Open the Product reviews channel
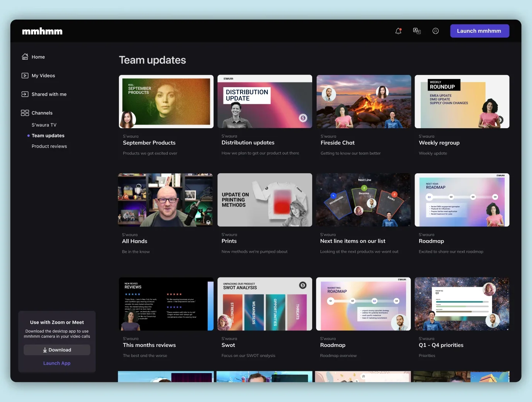This screenshot has height=402, width=532. tap(49, 146)
